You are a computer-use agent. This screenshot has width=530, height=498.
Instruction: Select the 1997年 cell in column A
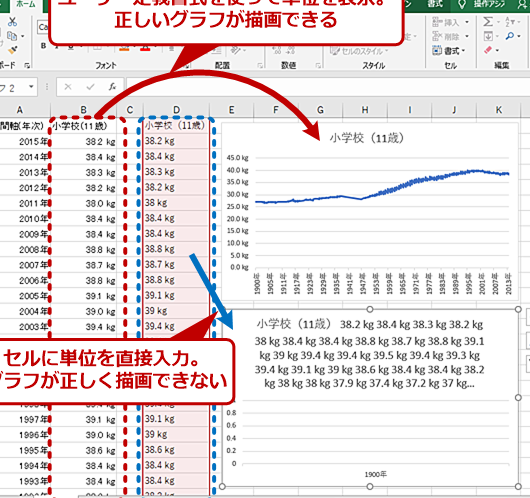(25, 419)
